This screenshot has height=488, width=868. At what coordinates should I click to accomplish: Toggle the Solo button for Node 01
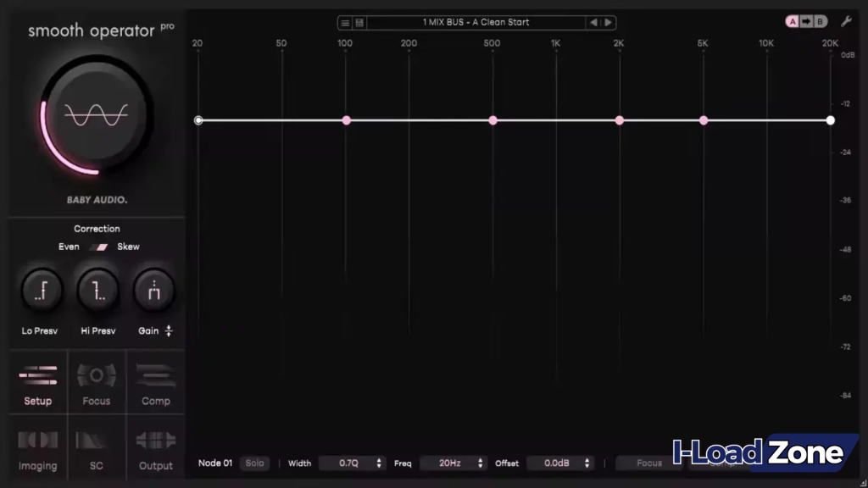click(x=254, y=463)
